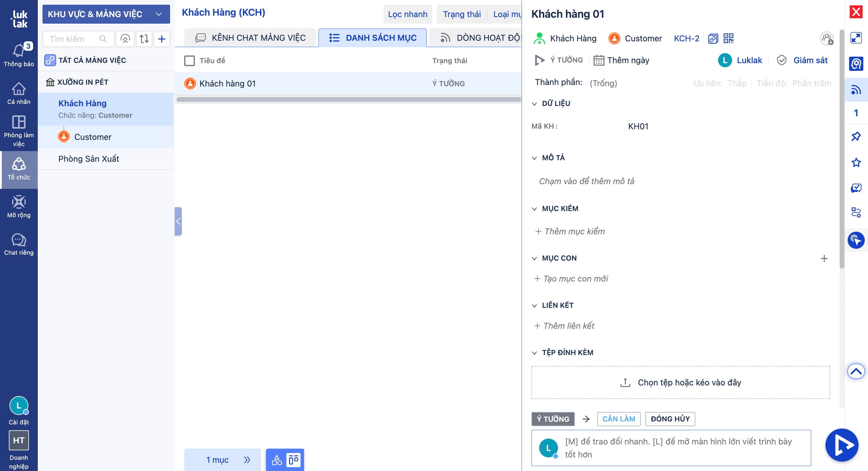This screenshot has width=868, height=471.
Task: Open the QR code icon
Action: [x=728, y=38]
